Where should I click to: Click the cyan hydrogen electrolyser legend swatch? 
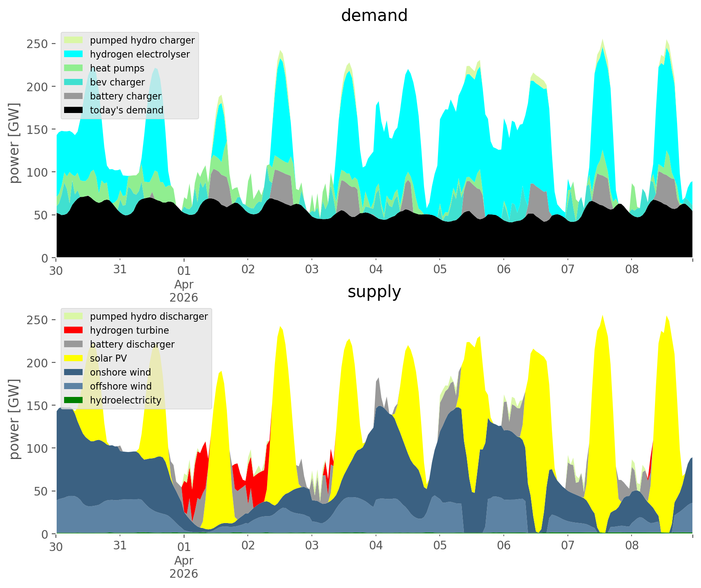74,54
